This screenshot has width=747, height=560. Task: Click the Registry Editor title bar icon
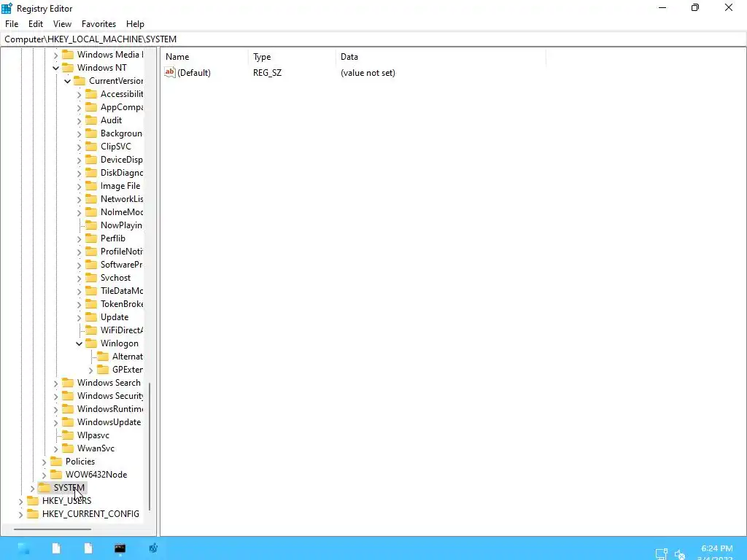coord(7,8)
